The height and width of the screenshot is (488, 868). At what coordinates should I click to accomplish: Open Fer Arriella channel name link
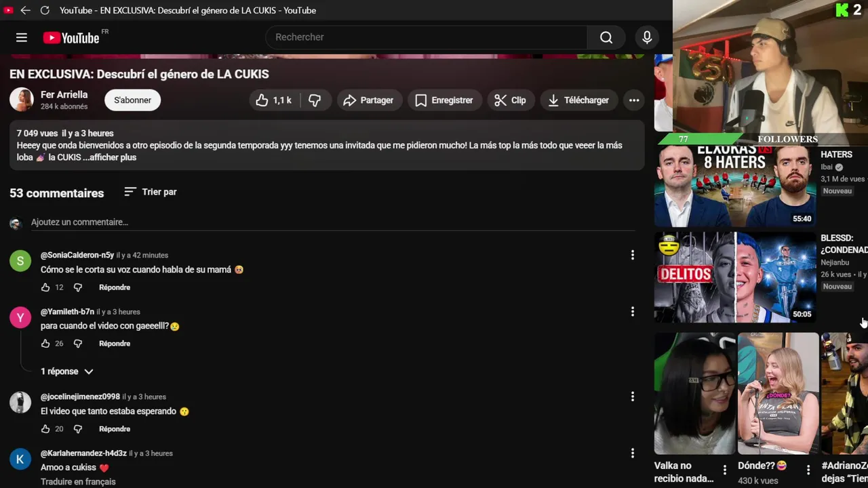point(64,95)
